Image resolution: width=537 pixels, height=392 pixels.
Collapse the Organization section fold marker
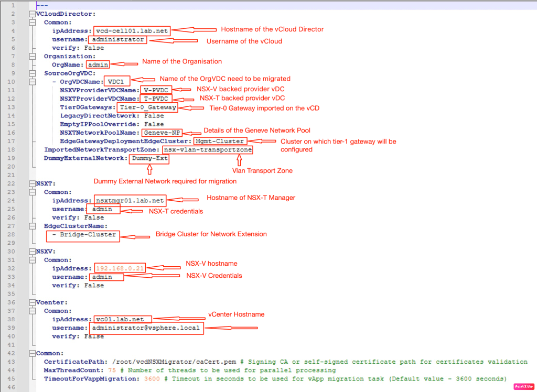coord(33,56)
